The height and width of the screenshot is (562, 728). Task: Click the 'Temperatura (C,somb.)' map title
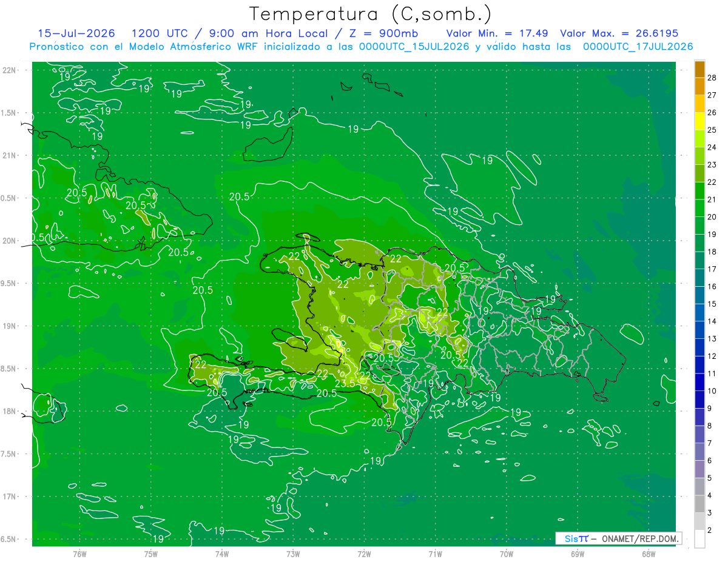[371, 13]
